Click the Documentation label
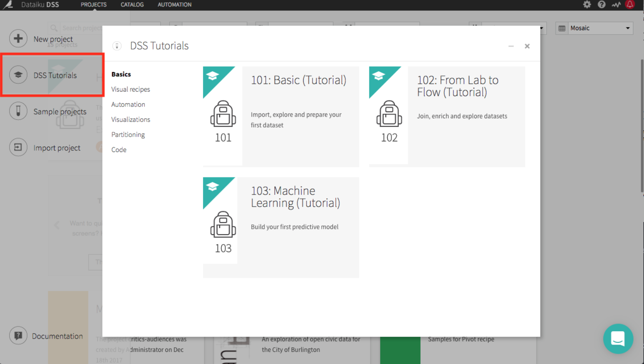Viewport: 644px width, 364px height. point(57,336)
